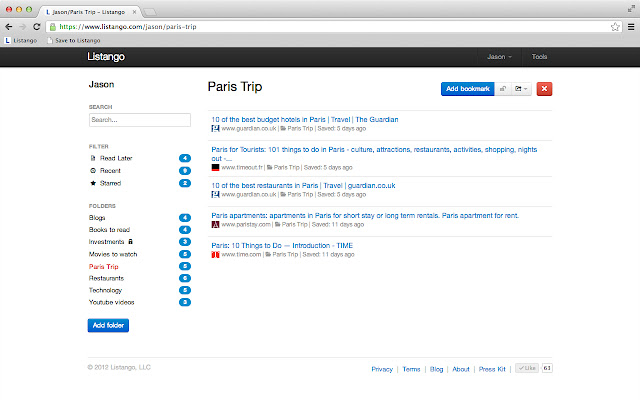Viewport: 640px width, 400px height.
Task: Click the Restaurants folder count badge
Action: point(185,278)
